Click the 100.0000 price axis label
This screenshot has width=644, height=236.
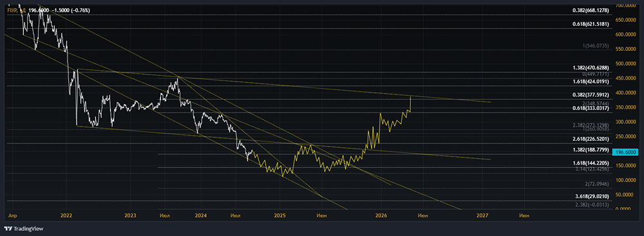625,180
